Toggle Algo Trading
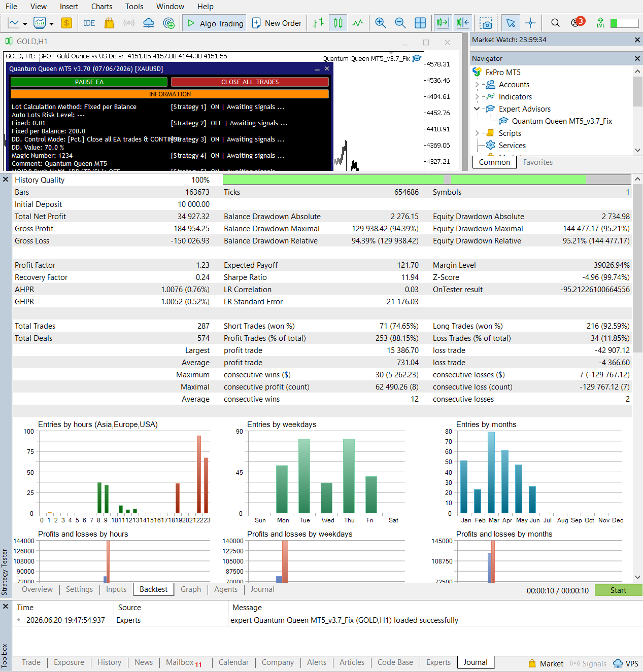Viewport: 643px width, 672px height. (215, 23)
